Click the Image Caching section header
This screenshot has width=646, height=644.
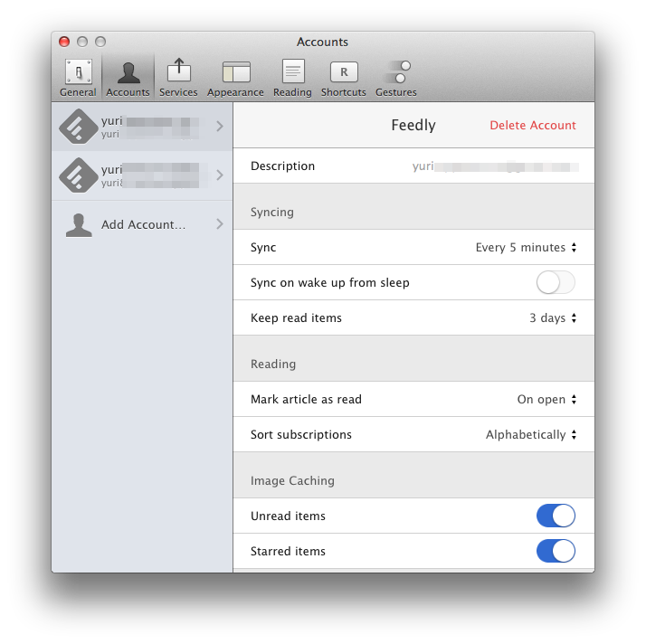292,480
